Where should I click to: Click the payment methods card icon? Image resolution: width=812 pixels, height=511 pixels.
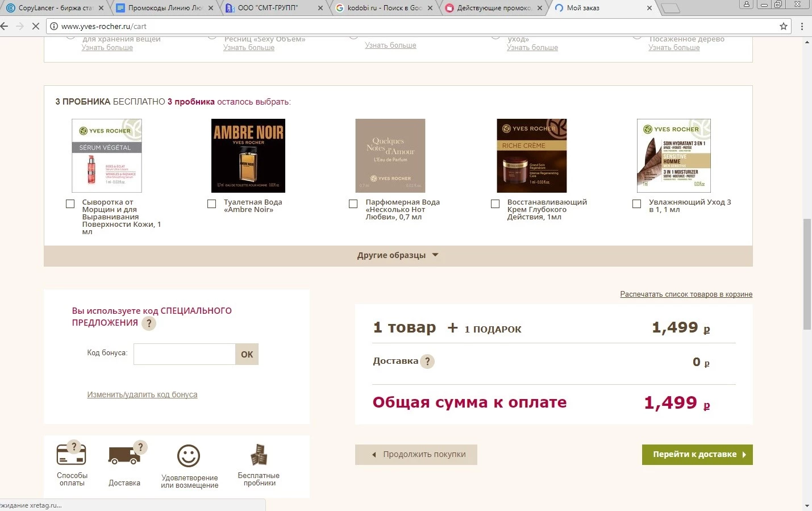click(71, 455)
